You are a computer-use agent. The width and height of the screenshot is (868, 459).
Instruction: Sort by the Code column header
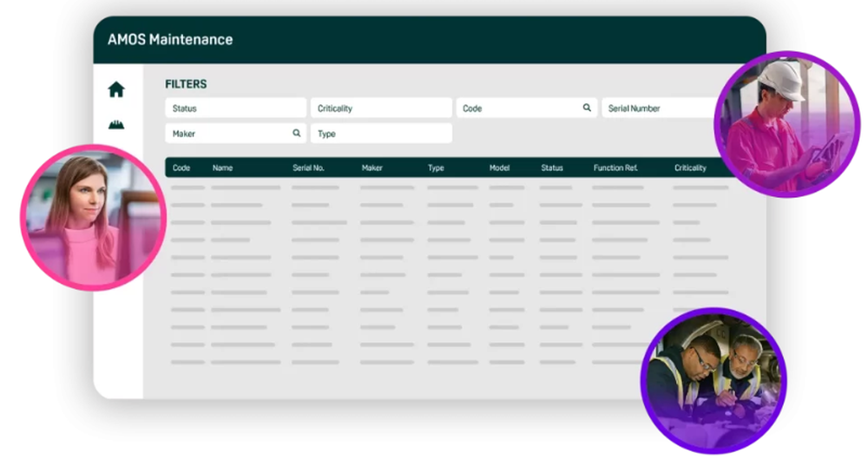coord(181,167)
